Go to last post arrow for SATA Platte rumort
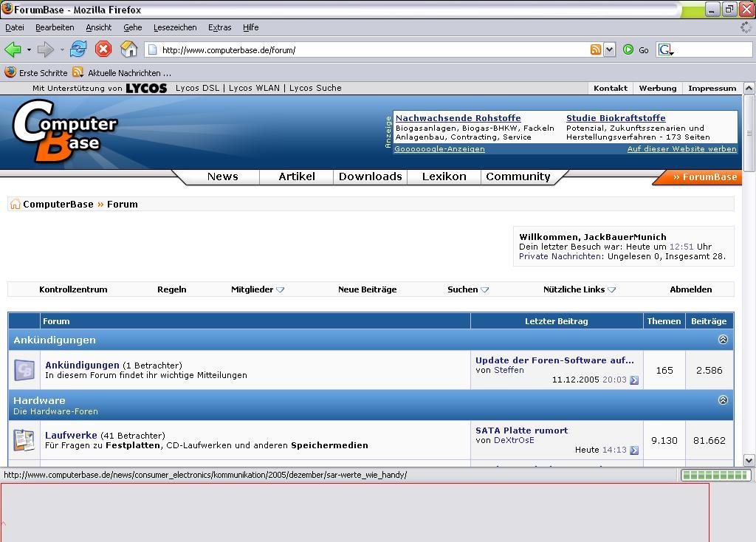The width and height of the screenshot is (756, 542). point(634,450)
